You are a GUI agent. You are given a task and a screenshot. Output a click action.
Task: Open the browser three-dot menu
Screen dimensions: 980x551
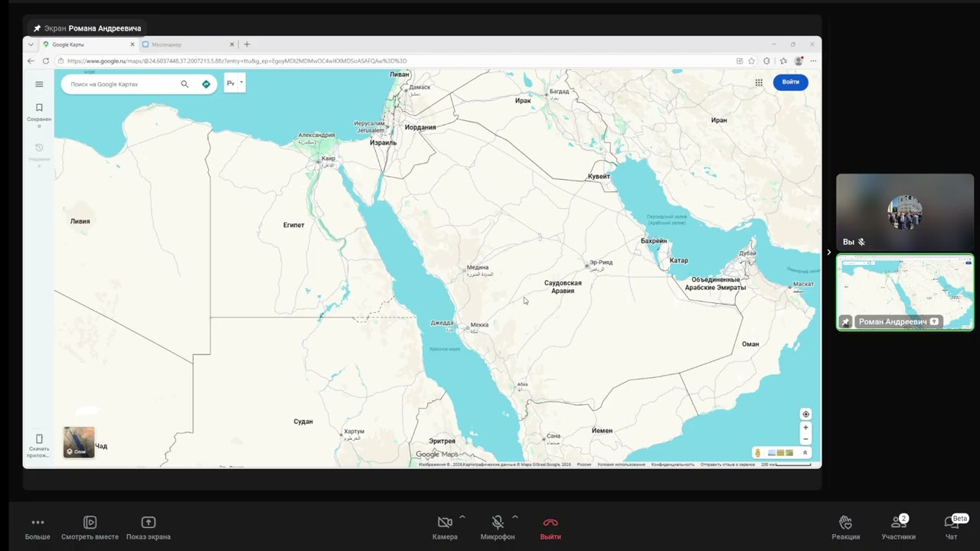click(x=813, y=60)
